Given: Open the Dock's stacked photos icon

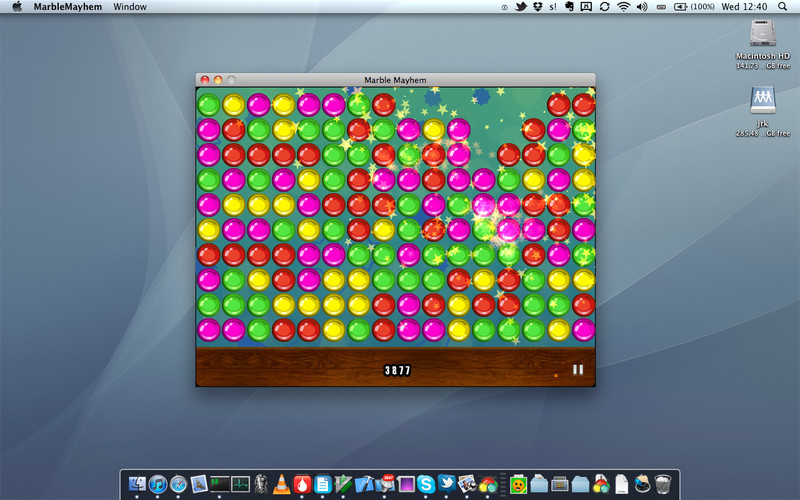Looking at the screenshot, I should tap(467, 484).
